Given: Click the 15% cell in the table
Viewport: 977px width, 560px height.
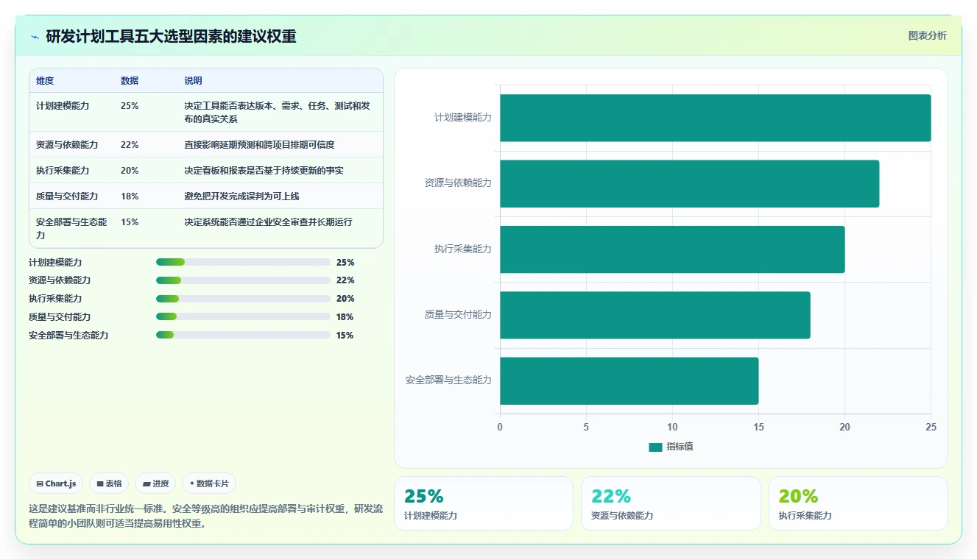Looking at the screenshot, I should click(x=130, y=222).
